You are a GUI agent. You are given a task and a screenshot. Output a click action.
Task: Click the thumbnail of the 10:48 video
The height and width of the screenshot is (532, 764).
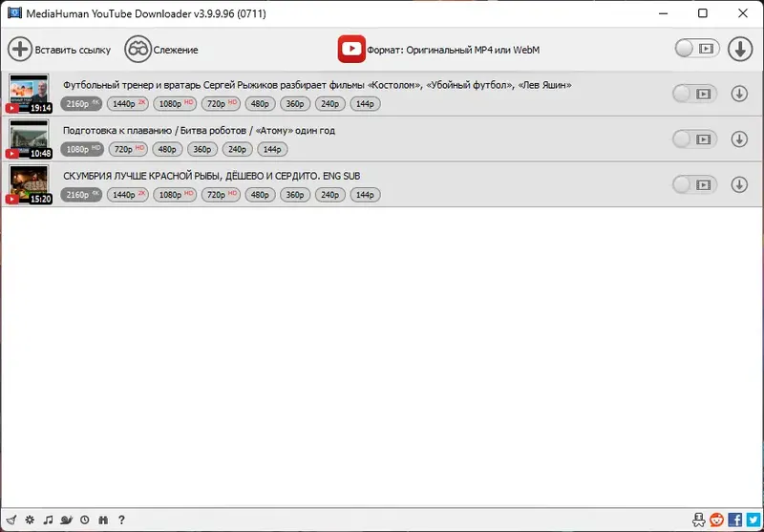click(29, 138)
